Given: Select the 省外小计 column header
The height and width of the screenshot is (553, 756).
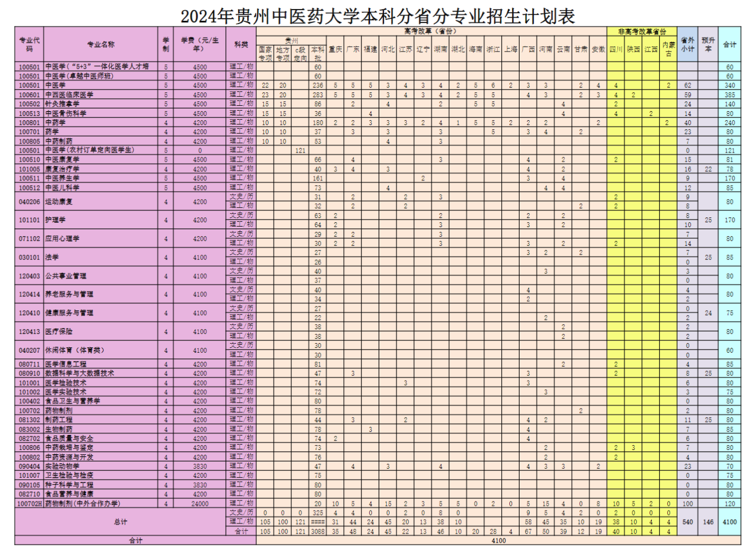Looking at the screenshot, I should (688, 45).
